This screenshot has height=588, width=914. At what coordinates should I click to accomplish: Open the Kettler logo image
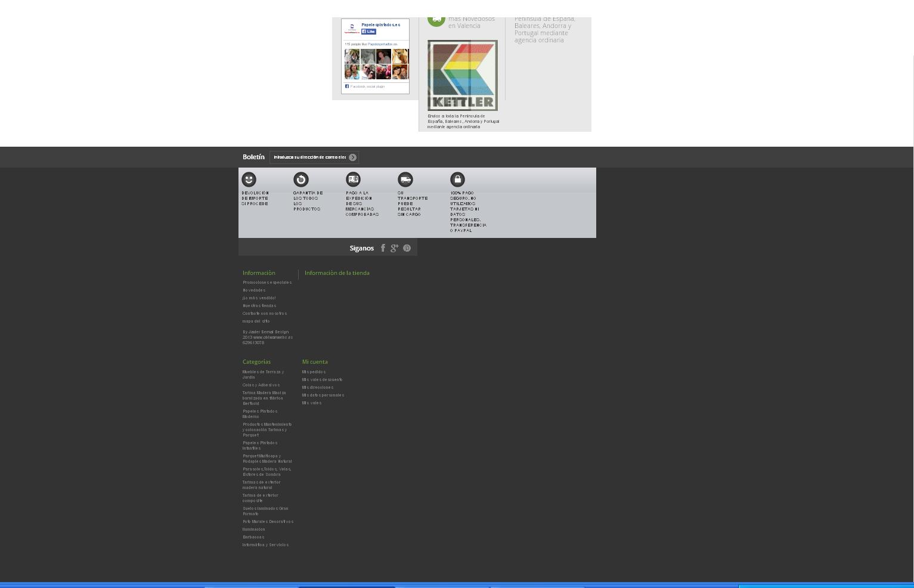463,75
